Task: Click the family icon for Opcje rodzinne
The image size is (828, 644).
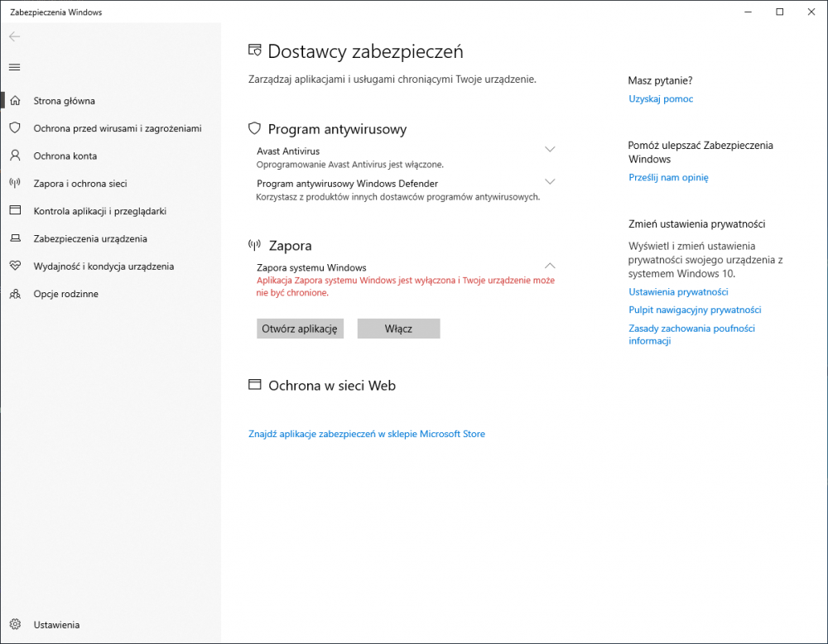Action: click(x=14, y=294)
